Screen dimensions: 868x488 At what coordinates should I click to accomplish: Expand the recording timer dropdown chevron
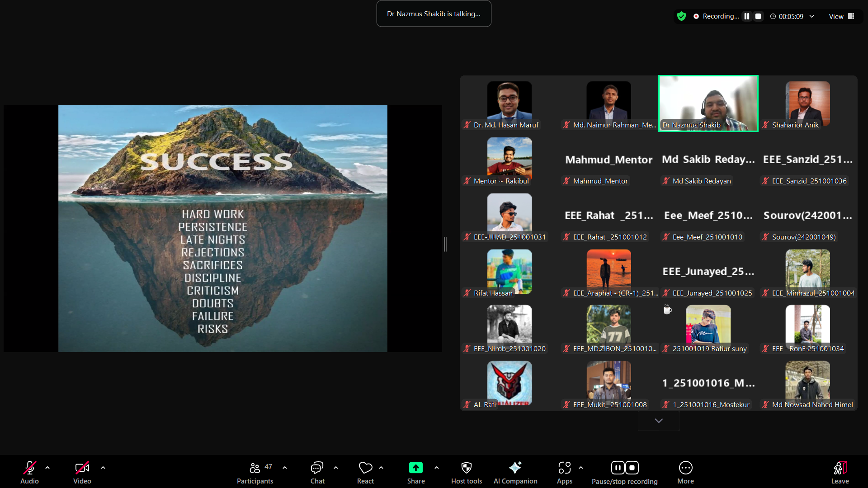(812, 16)
